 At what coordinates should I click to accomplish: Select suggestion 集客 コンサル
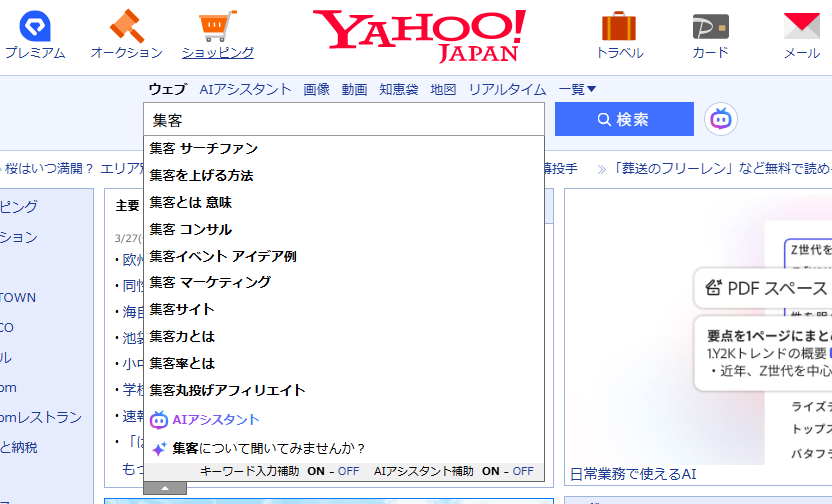coord(344,230)
